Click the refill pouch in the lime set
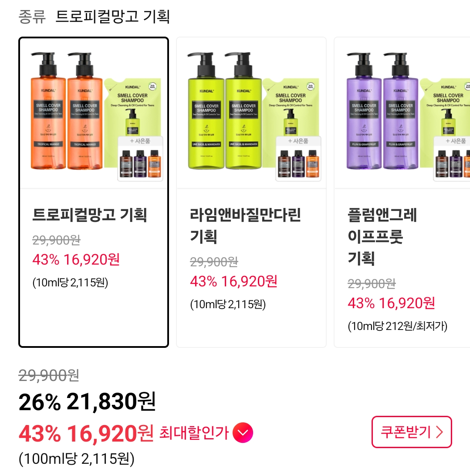Screen dimensions: 470x476 point(291,107)
